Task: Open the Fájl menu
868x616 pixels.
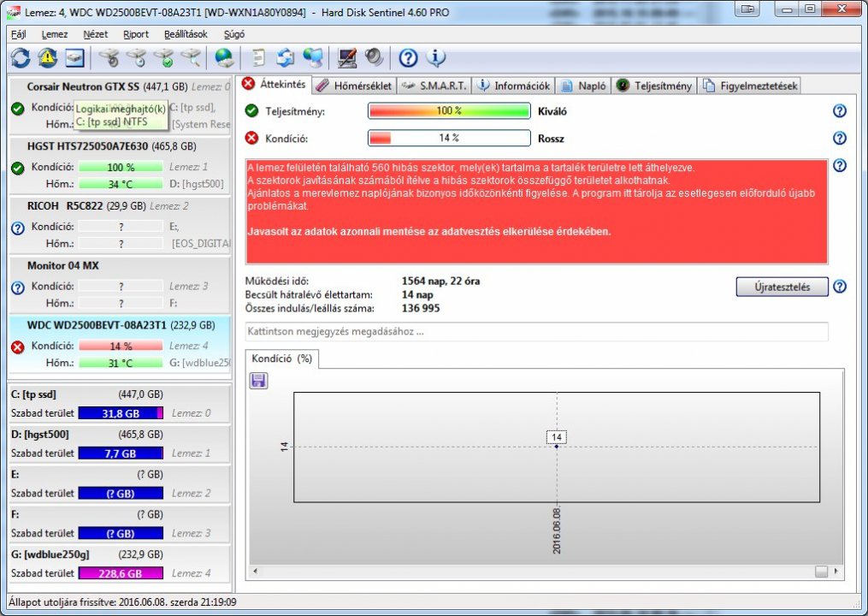Action: pos(18,34)
